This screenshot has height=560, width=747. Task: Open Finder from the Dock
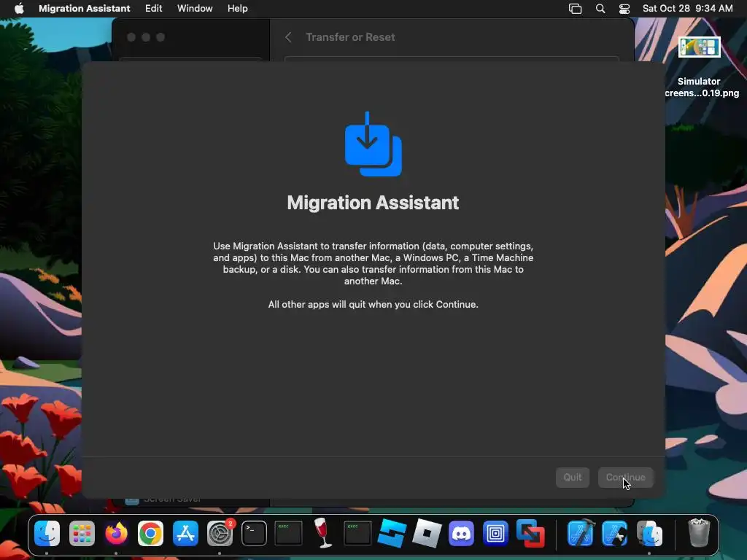click(x=47, y=533)
